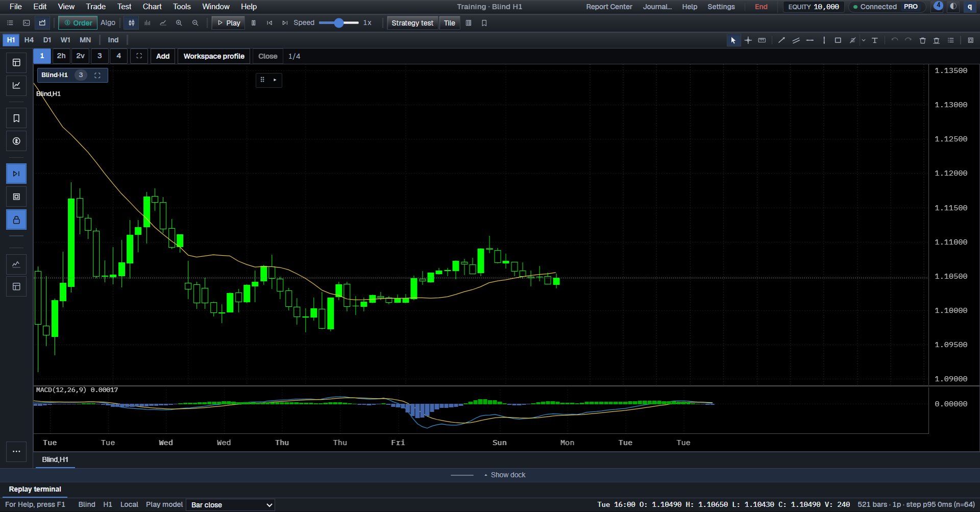
Task: Open the Tools menu
Action: point(182,7)
